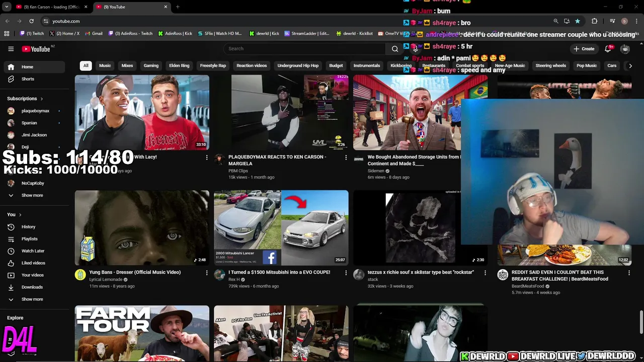
Task: Click BeardMeatsFood channel avatar
Action: click(x=503, y=275)
